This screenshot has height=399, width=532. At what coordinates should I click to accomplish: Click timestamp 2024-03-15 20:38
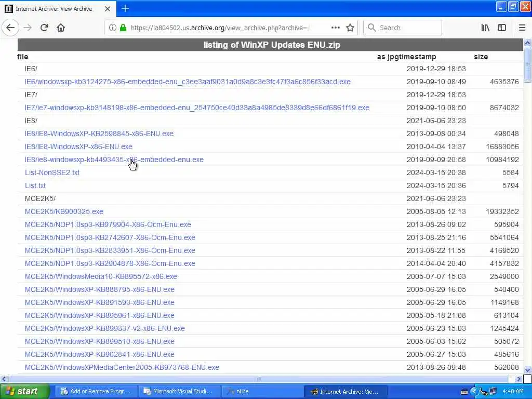(436, 172)
